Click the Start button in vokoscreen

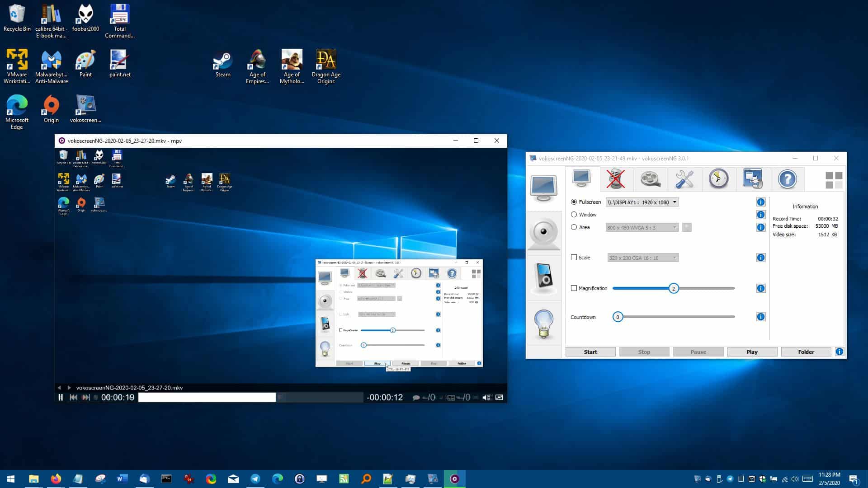[590, 352]
